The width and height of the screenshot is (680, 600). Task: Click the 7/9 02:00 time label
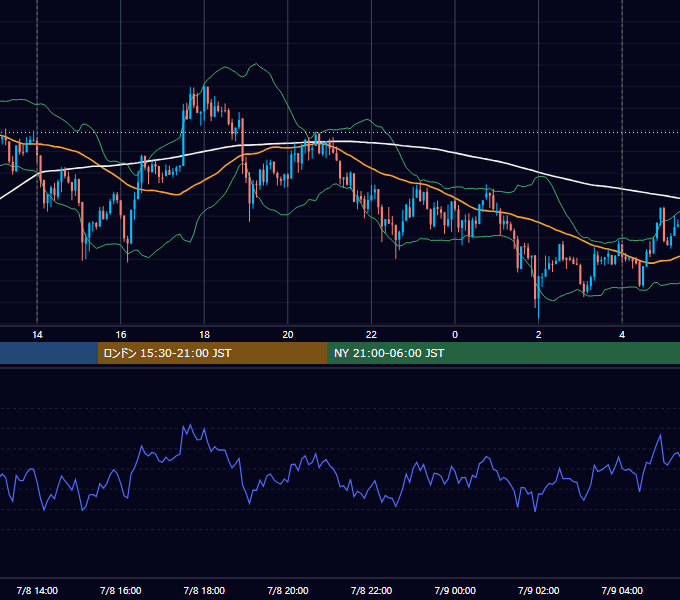(x=539, y=590)
